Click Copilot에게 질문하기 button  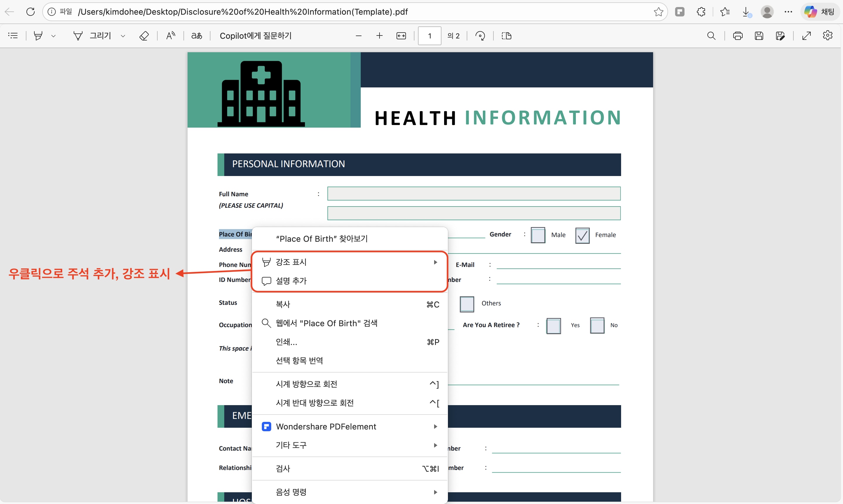256,36
